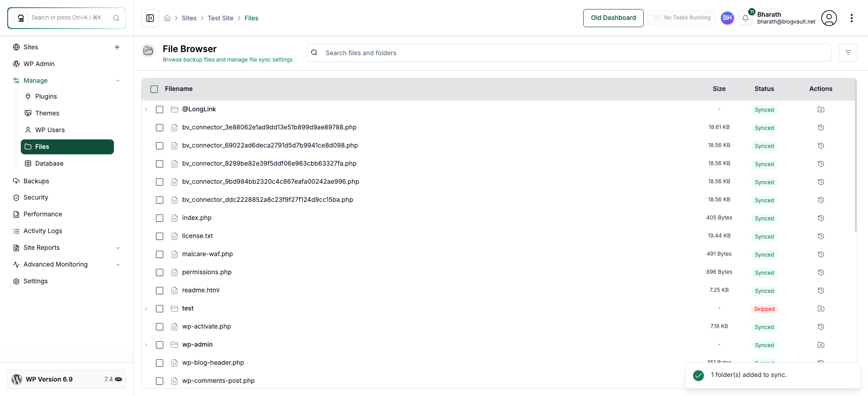View history of wp-activate.php
This screenshot has width=868, height=396.
[821, 327]
